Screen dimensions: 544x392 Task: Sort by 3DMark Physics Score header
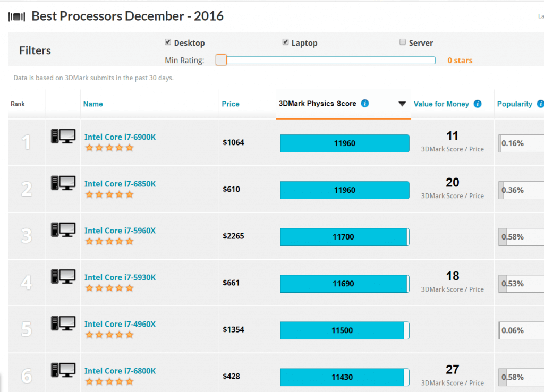coord(318,104)
